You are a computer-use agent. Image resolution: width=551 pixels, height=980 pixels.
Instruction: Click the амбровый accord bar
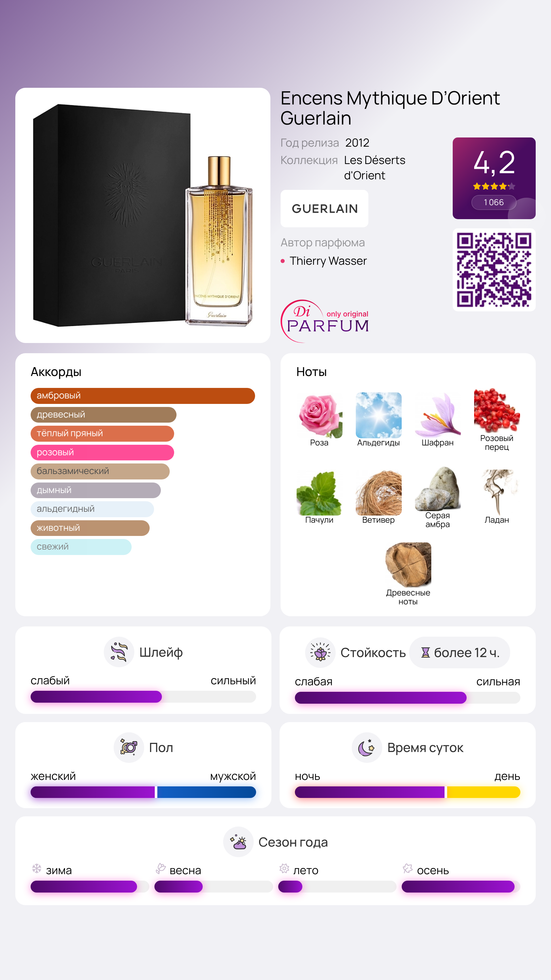click(x=143, y=396)
